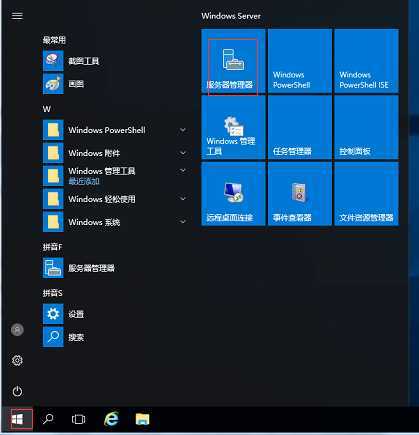Image resolution: width=419 pixels, height=435 pixels.
Task: Open the Windows 轻松使用 folder icon
Action: point(53,199)
